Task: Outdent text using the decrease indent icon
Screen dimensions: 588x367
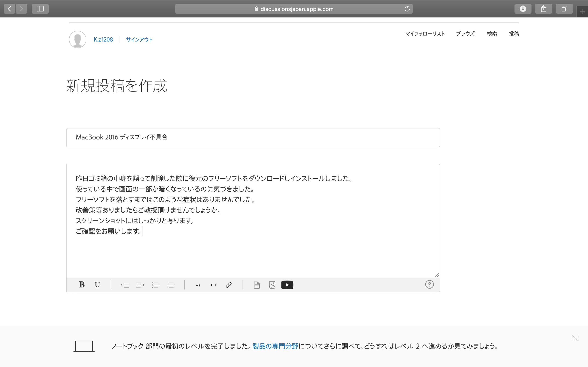Action: point(125,285)
